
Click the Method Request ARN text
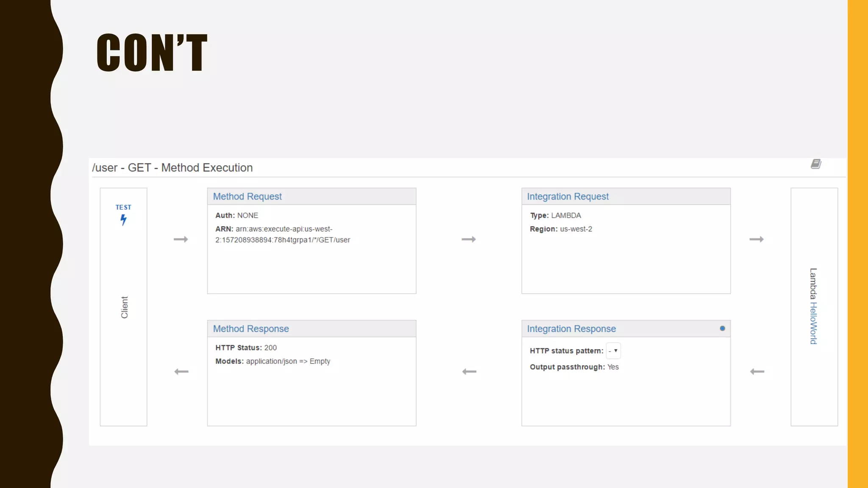(x=283, y=234)
